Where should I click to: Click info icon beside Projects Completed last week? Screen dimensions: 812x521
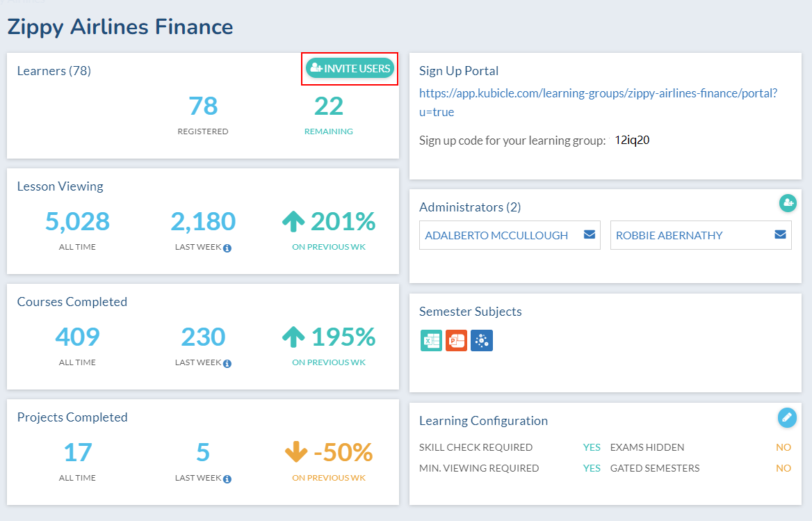(x=227, y=479)
